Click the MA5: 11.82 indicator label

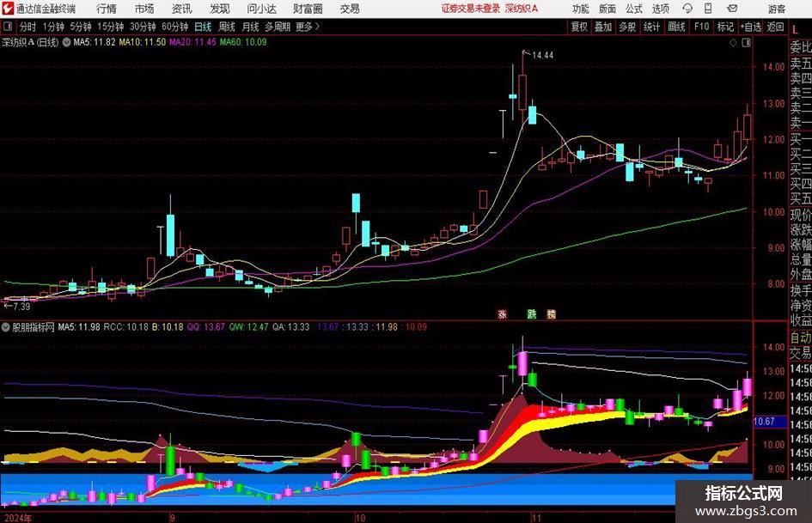click(x=95, y=42)
